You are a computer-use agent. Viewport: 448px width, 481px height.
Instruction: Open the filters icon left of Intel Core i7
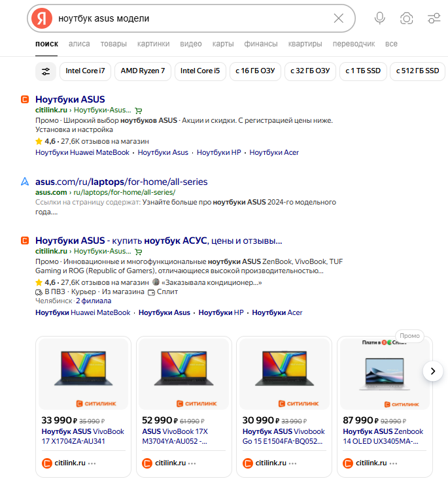click(x=46, y=72)
